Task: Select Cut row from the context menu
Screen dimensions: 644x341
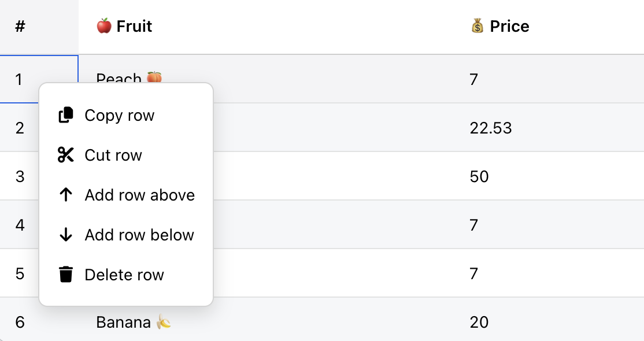Action: pyautogui.click(x=113, y=154)
